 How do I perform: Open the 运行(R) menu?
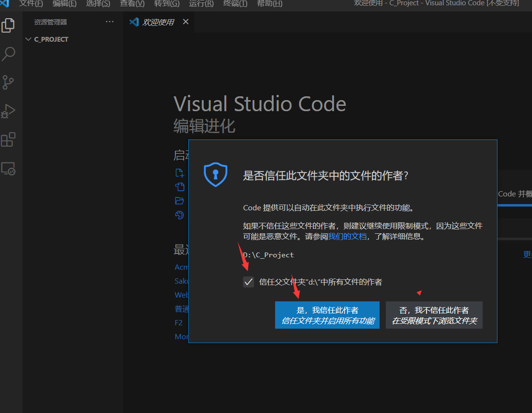[x=201, y=4]
